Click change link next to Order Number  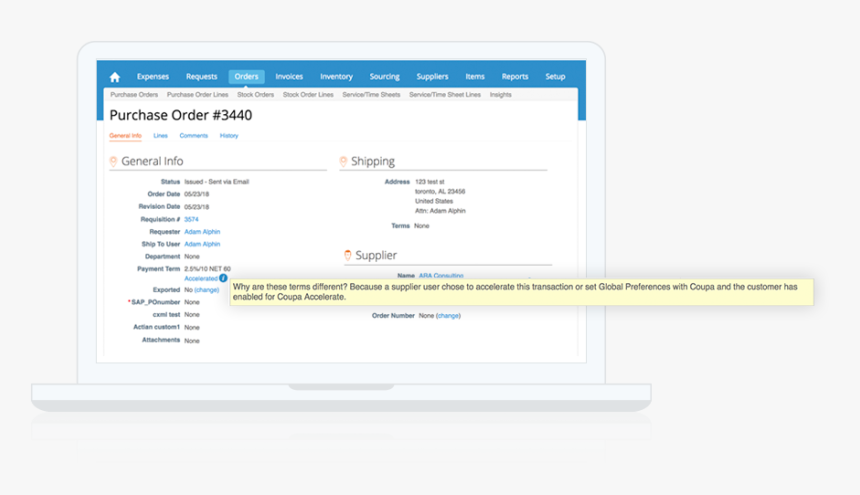[448, 316]
